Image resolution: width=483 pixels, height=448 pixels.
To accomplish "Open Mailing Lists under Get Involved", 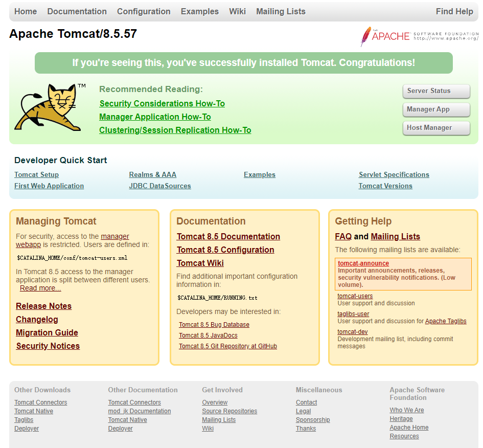I will 219,420.
